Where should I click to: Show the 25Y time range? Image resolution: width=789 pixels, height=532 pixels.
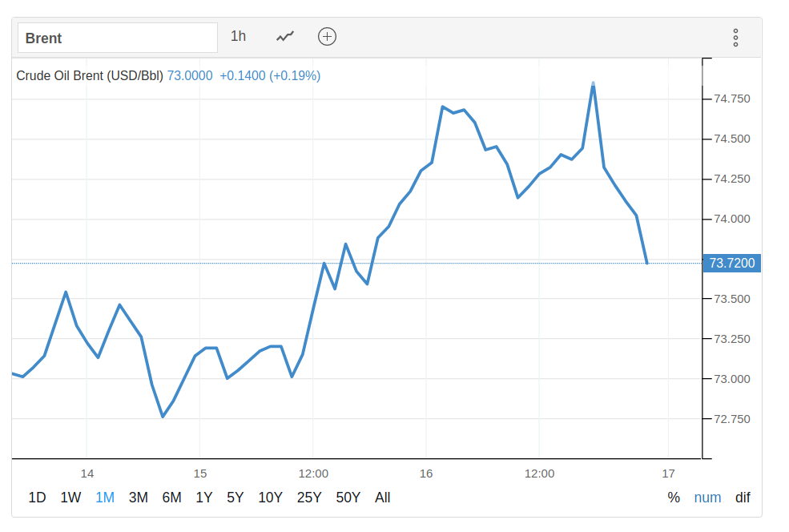(x=309, y=498)
